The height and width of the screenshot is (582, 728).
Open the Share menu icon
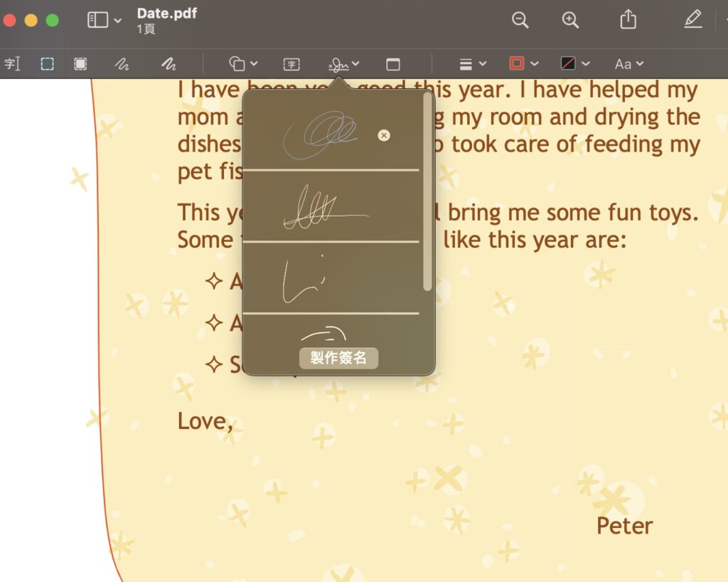click(x=628, y=20)
